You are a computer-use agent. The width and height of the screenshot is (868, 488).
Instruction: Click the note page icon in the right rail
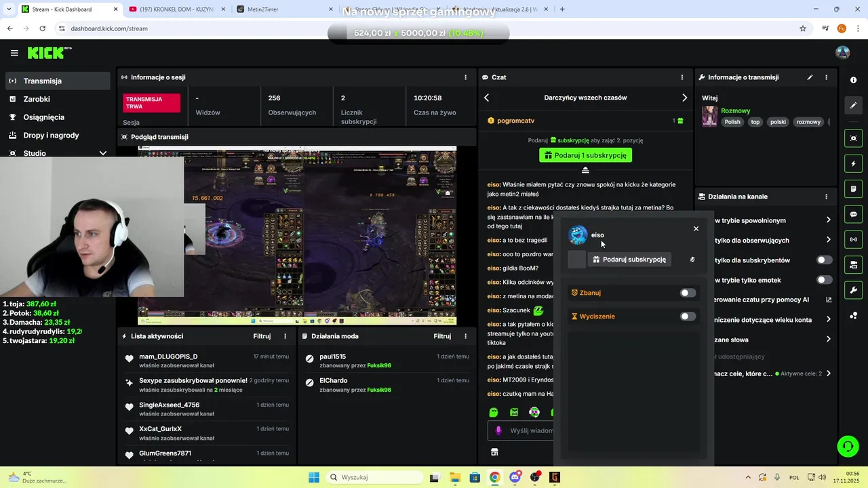(853, 188)
